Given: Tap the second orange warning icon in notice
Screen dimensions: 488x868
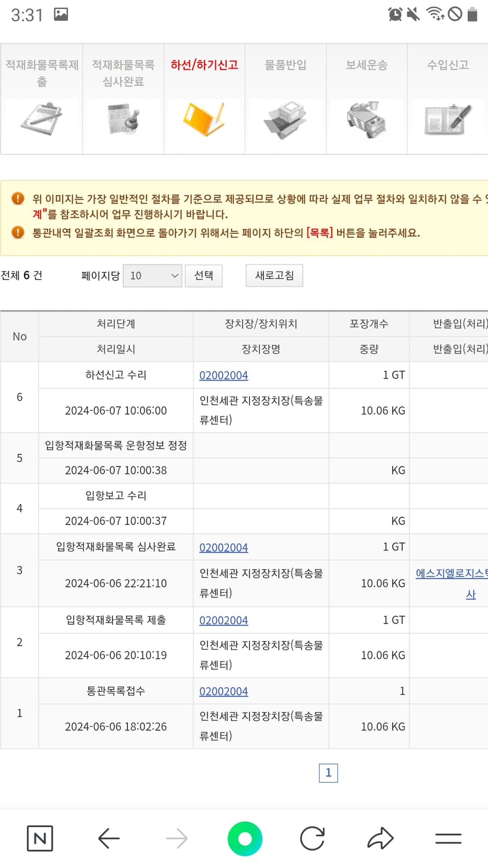Looking at the screenshot, I should 18,232.
